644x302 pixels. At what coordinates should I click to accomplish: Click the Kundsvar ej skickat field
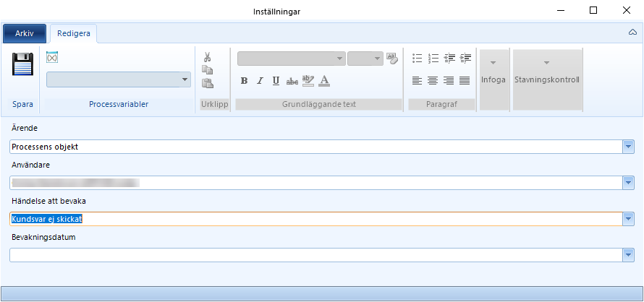(316, 219)
